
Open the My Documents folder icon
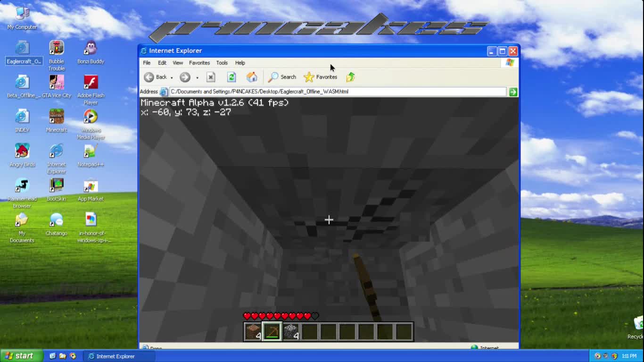click(x=22, y=227)
